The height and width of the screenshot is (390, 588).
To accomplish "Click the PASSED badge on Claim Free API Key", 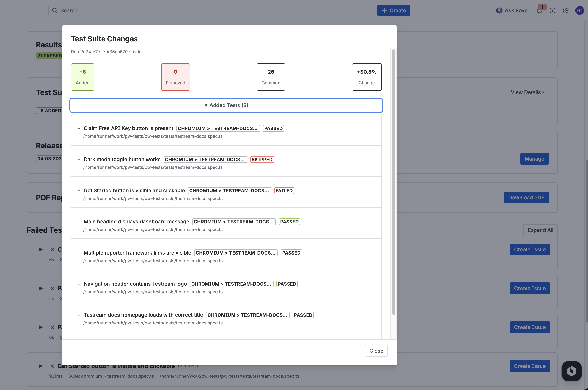I will pos(273,128).
